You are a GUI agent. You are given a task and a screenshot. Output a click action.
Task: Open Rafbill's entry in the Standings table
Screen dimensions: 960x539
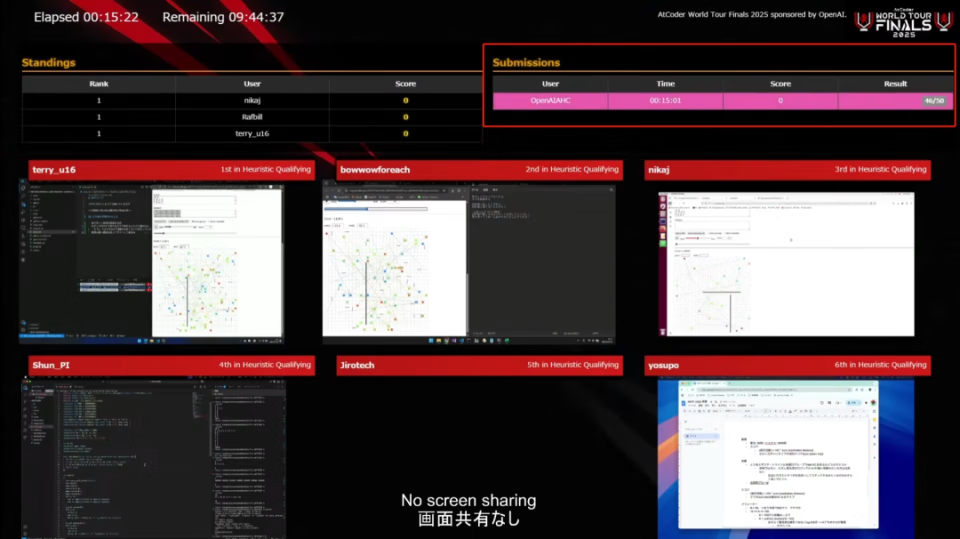pos(252,117)
